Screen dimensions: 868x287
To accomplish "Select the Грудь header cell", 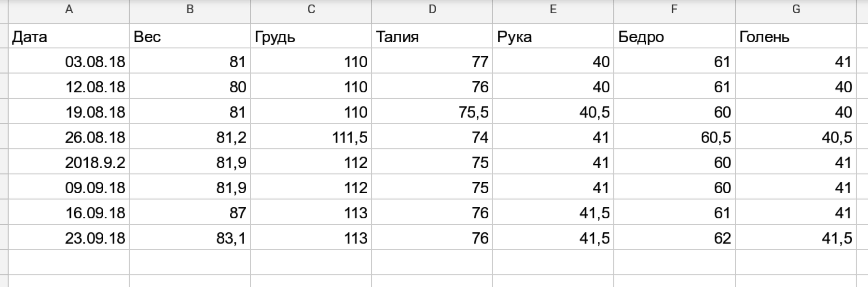I will click(311, 36).
